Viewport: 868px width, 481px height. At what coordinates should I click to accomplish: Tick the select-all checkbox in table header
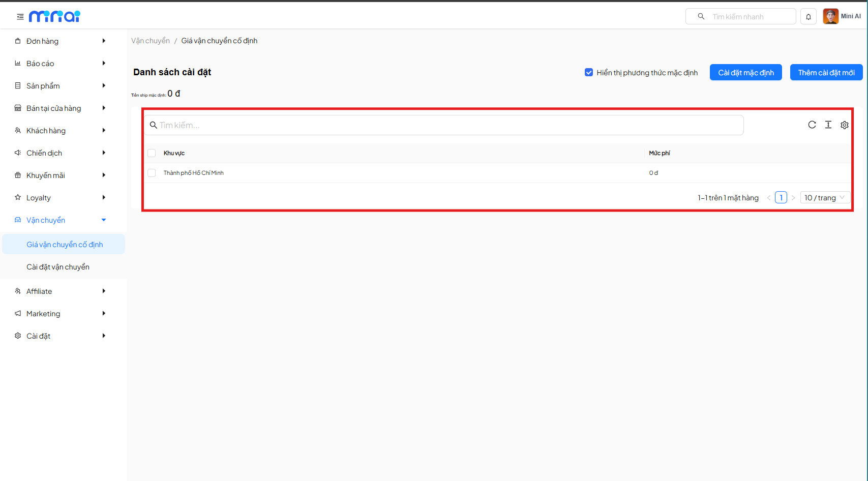click(x=152, y=153)
